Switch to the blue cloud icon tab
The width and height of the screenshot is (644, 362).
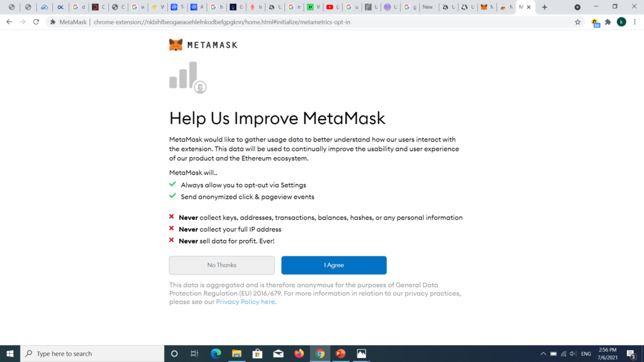45,7
